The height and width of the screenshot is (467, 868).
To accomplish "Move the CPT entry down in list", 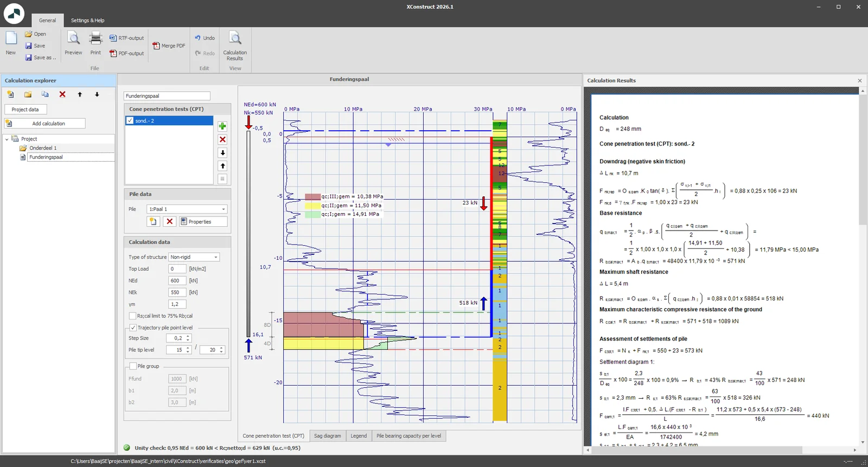I will pos(222,152).
